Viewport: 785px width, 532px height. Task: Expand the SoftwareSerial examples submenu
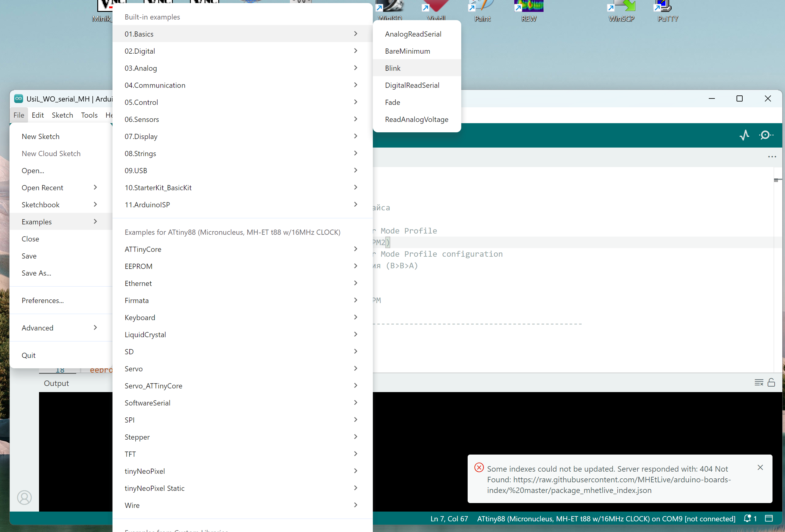[x=243, y=403]
